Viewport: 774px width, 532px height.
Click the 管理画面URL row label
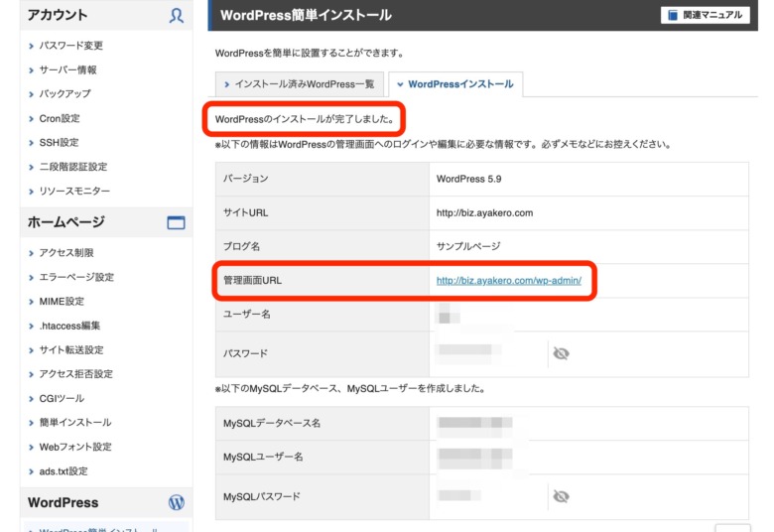(x=252, y=280)
